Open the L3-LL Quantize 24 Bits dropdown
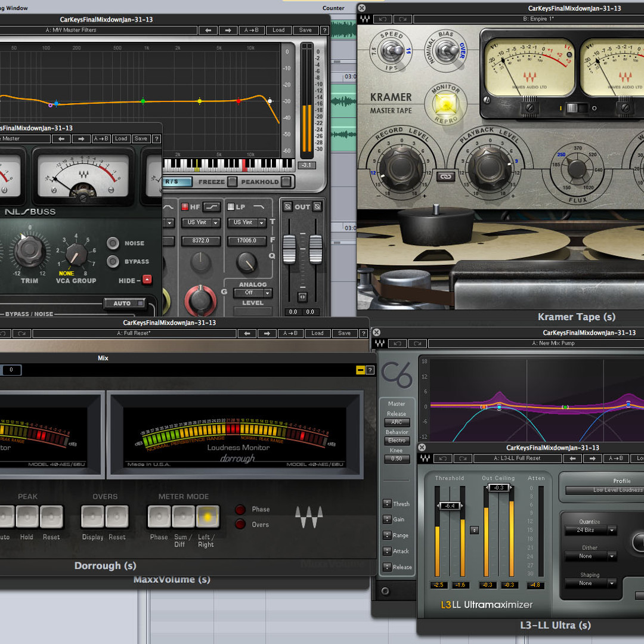Viewport: 644px width, 644px height. pos(589,530)
